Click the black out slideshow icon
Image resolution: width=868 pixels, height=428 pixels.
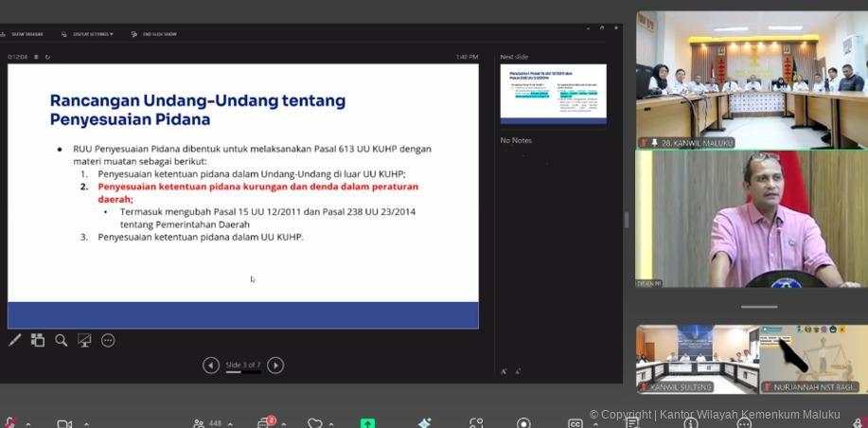click(x=84, y=340)
